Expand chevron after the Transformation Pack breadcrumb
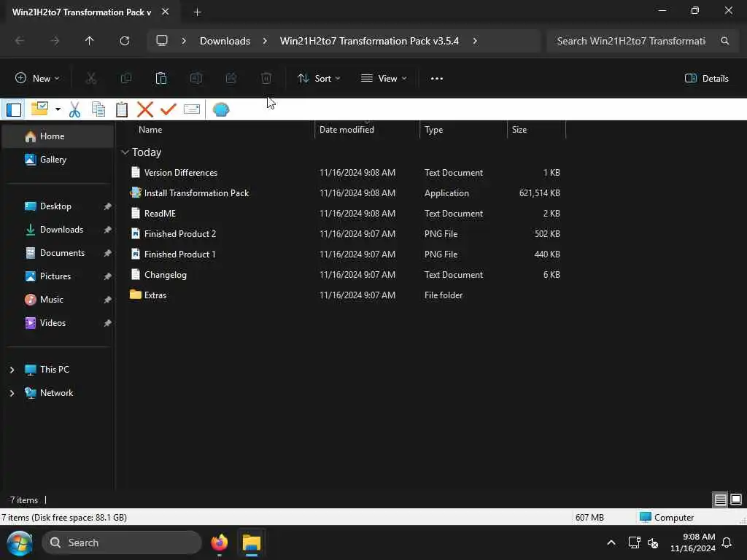Viewport: 747px width, 560px height. point(475,41)
